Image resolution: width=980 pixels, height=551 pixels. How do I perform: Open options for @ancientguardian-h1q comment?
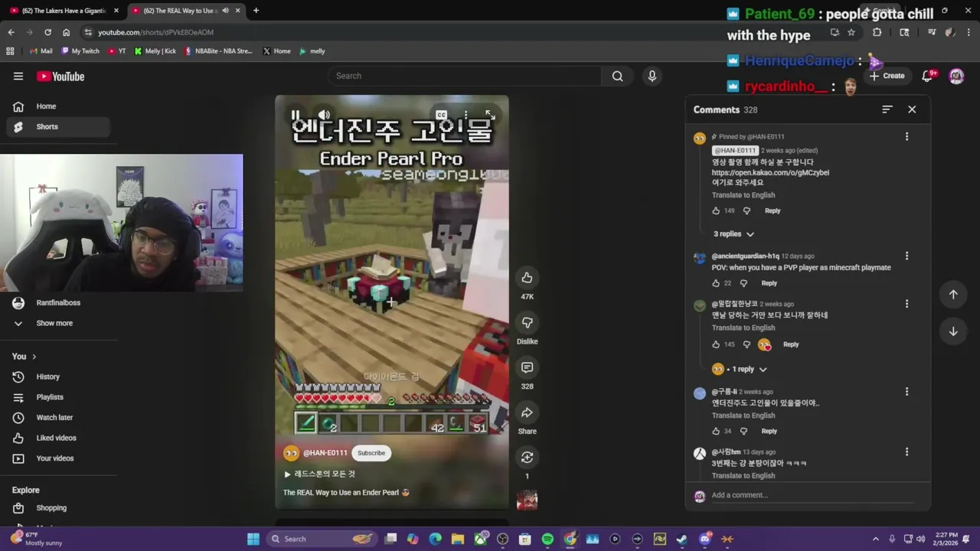(906, 256)
